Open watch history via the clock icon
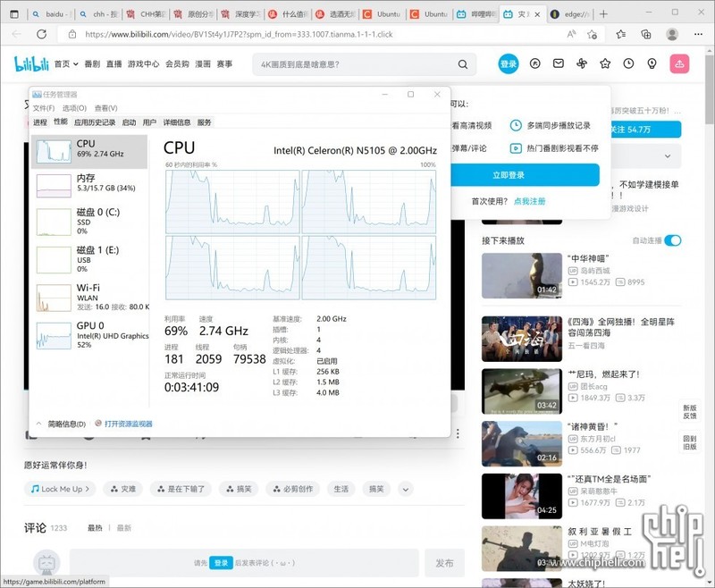 pyautogui.click(x=627, y=63)
